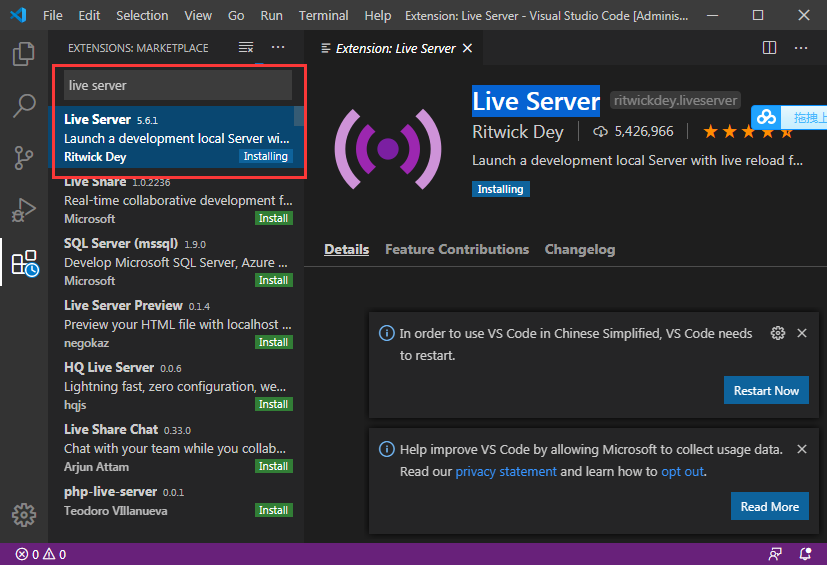Screen dimensions: 827x565
Task: Open the Manage gear at the activity bar bottom
Action: (24, 514)
